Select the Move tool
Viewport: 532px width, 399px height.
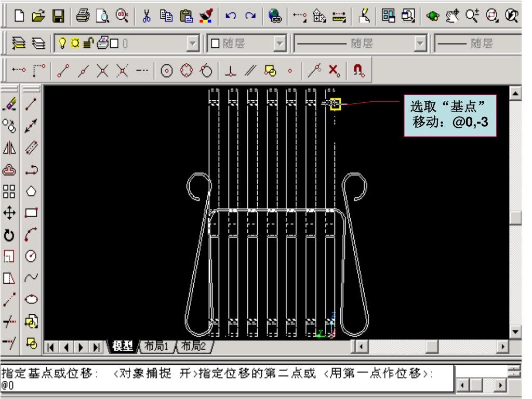coord(9,213)
